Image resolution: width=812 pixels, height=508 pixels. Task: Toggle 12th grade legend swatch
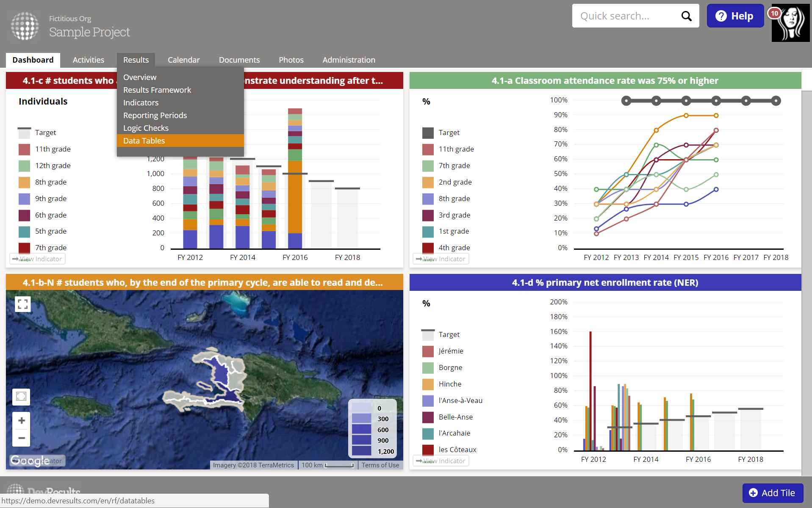coord(24,166)
